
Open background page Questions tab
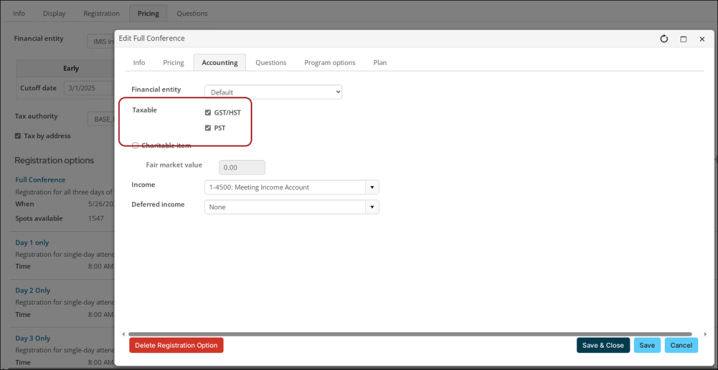tap(192, 14)
